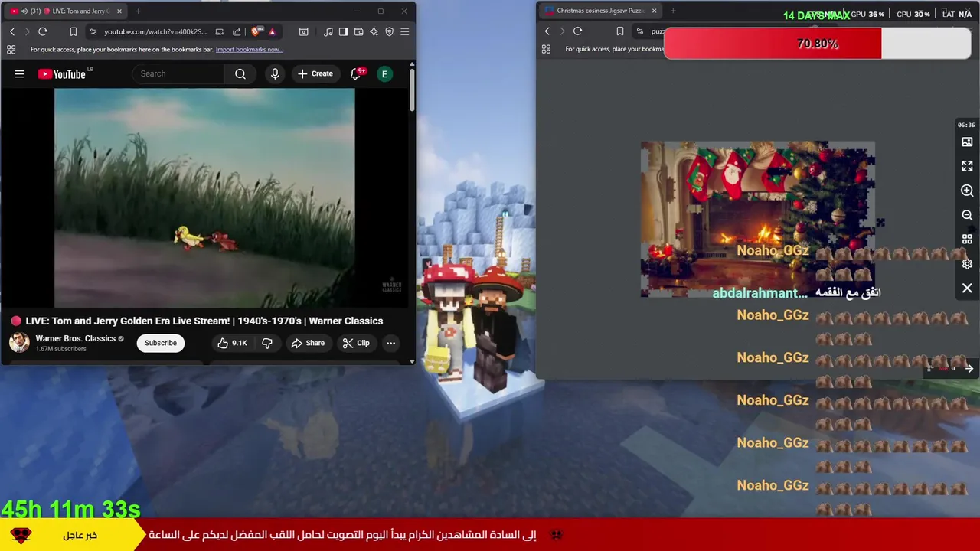This screenshot has width=980, height=551.
Task: Zoom out on the jigsaw puzzle
Action: pos(967,215)
